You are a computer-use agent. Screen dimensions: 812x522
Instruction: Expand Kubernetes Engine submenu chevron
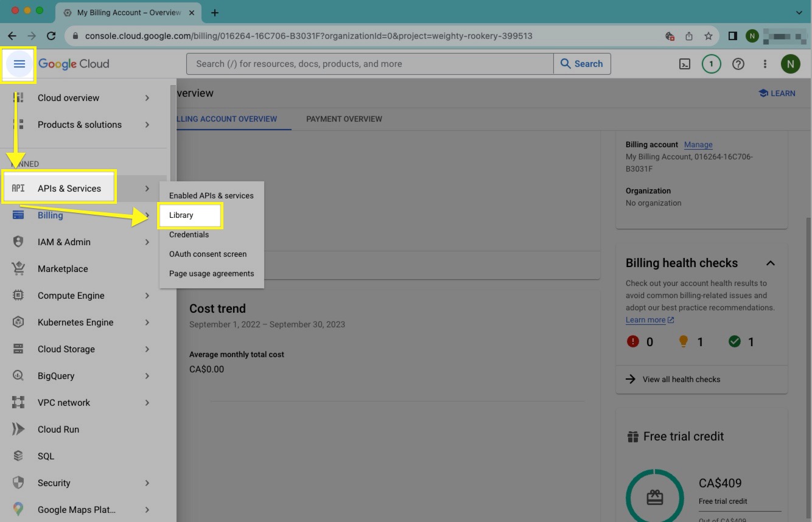[147, 322]
